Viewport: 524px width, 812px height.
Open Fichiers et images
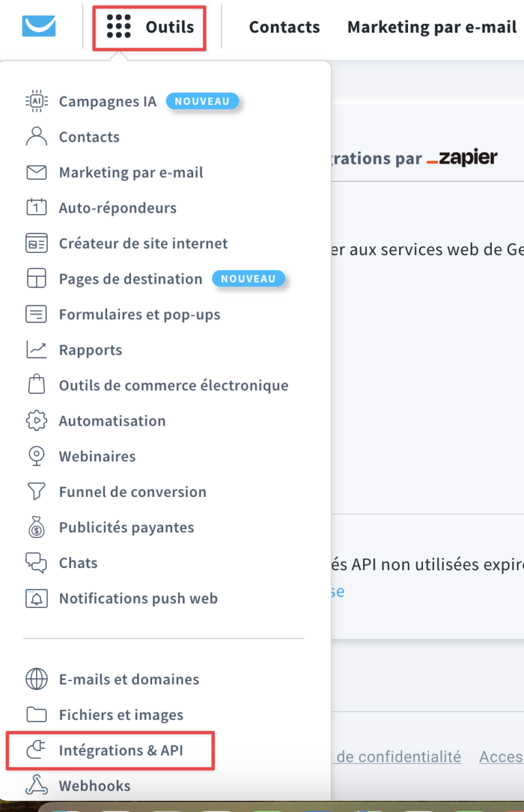(x=121, y=715)
